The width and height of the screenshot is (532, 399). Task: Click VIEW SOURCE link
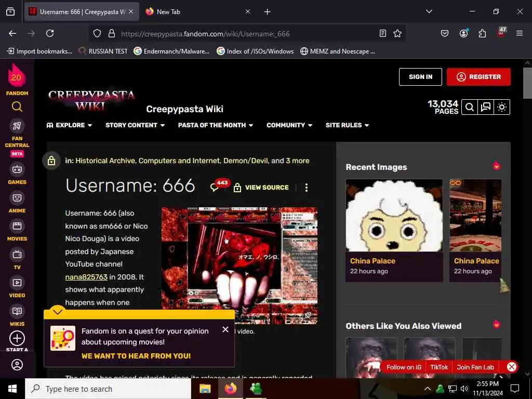tap(261, 188)
